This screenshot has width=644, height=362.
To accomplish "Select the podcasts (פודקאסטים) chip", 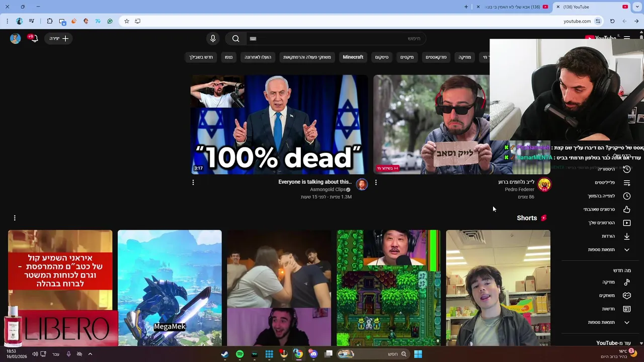I will (436, 57).
